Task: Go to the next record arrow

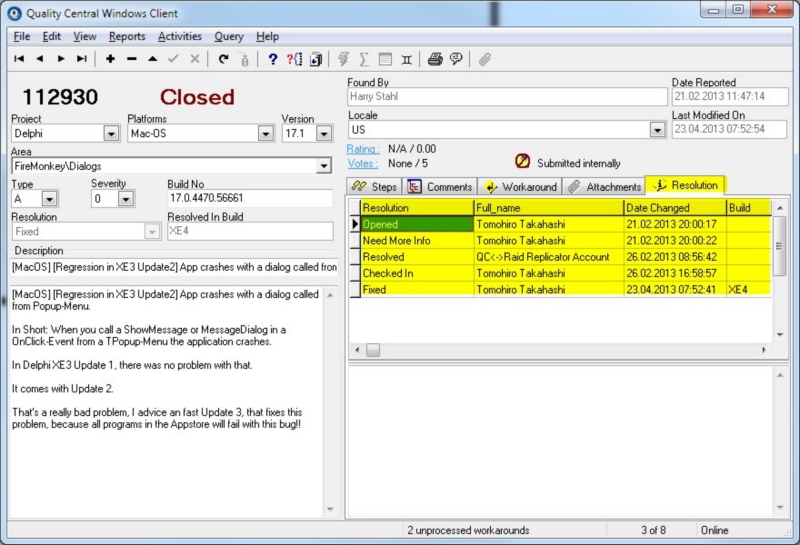Action: [x=61, y=59]
